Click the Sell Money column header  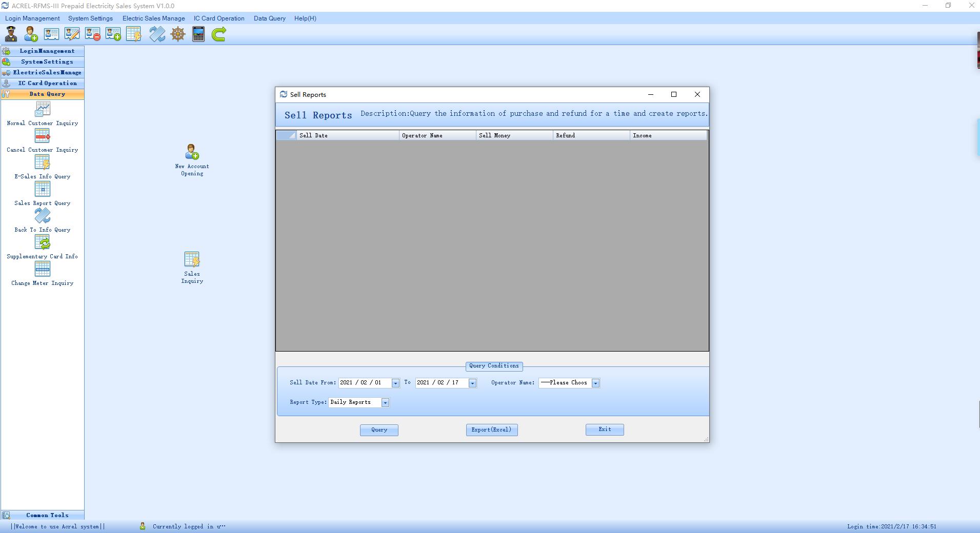click(514, 135)
